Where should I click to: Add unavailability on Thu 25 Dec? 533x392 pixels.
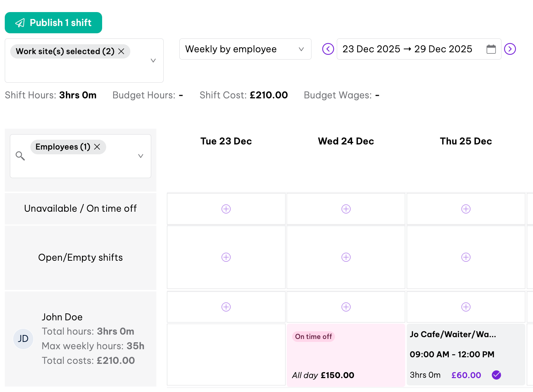click(466, 209)
